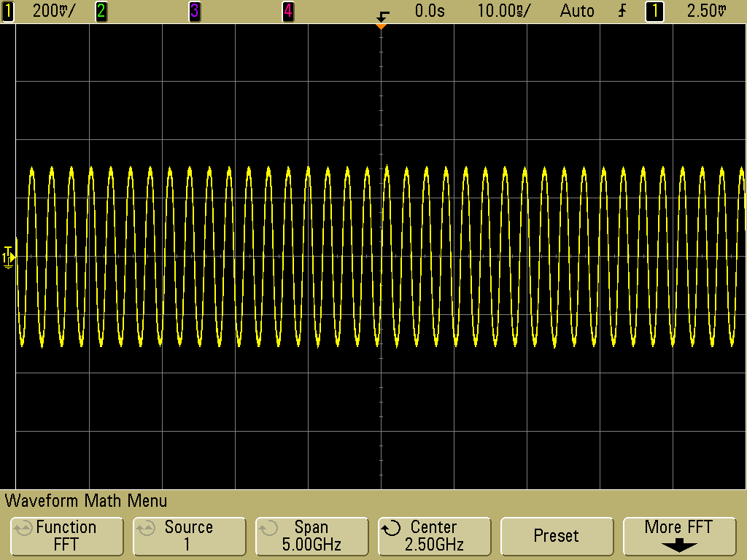Image resolution: width=747 pixels, height=560 pixels.
Task: Click the channel 1 ground level marker
Action: click(x=8, y=257)
